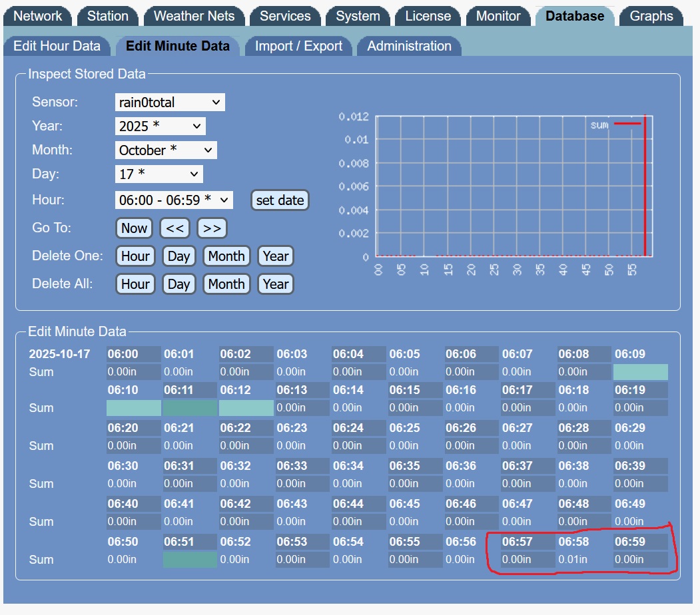700x615 pixels.
Task: Open the Month dropdown showing October
Action: (166, 150)
